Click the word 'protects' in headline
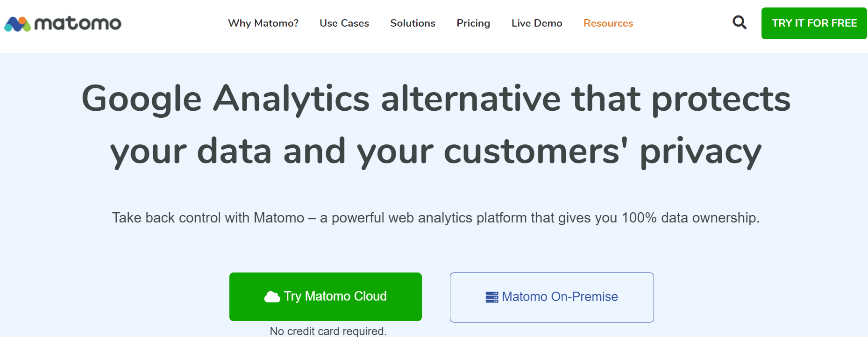 pos(721,100)
